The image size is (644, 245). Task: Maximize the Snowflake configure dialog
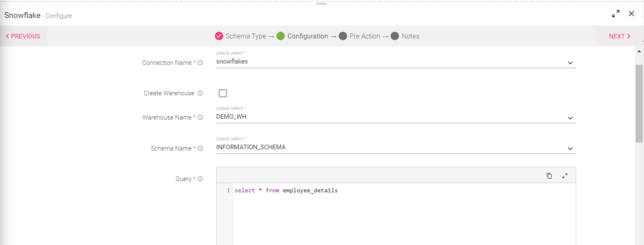616,14
